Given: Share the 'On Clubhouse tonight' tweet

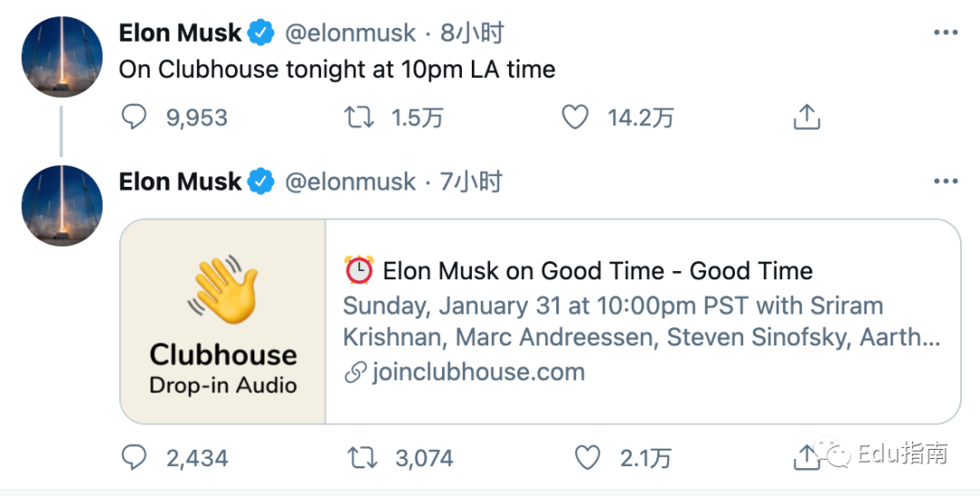Looking at the screenshot, I should click(807, 117).
